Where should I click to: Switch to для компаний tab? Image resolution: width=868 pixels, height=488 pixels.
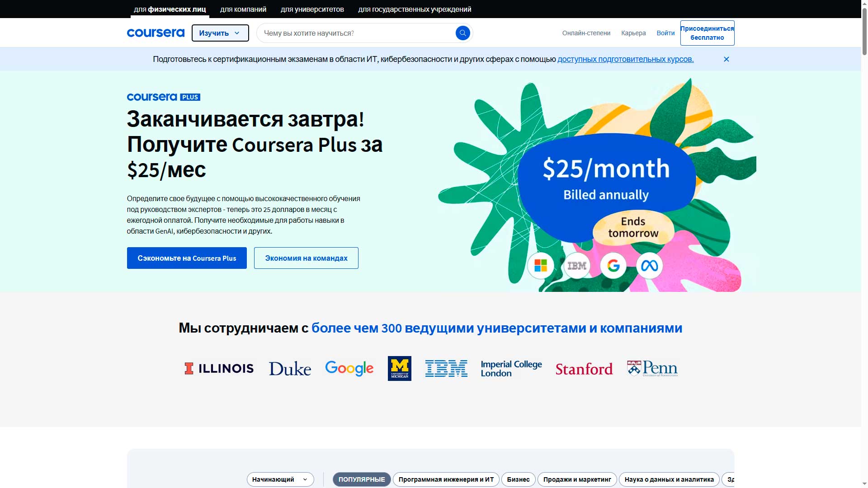pos(243,9)
